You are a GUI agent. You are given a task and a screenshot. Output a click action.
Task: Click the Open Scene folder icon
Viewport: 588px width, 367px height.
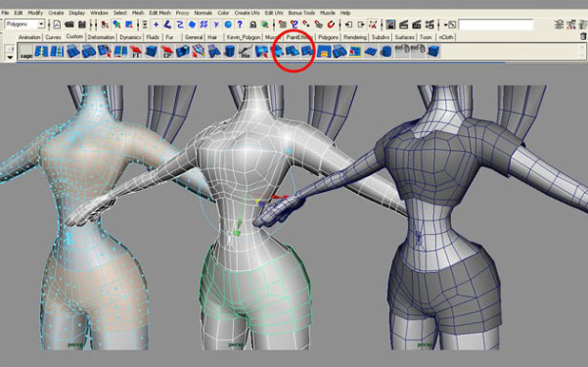69,25
